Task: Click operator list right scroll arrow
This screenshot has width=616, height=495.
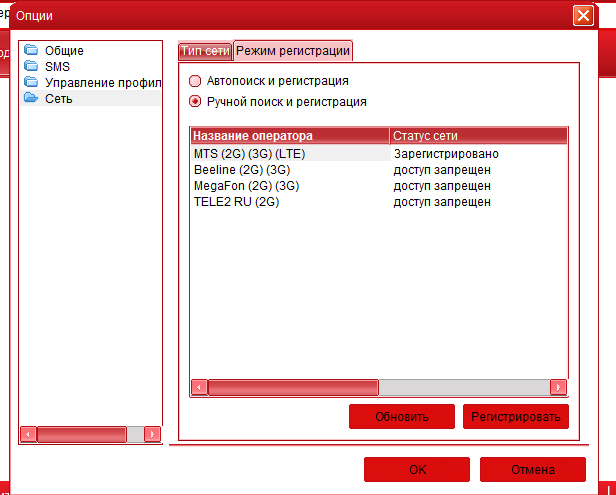Action: coord(558,388)
